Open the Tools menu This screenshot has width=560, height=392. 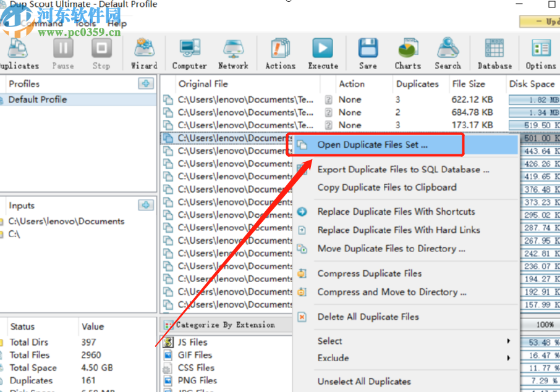click(x=85, y=23)
